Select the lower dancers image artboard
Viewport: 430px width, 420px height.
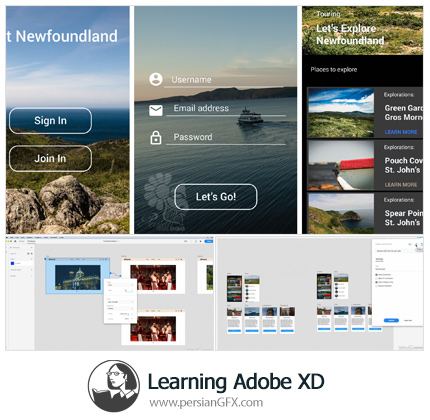(153, 327)
